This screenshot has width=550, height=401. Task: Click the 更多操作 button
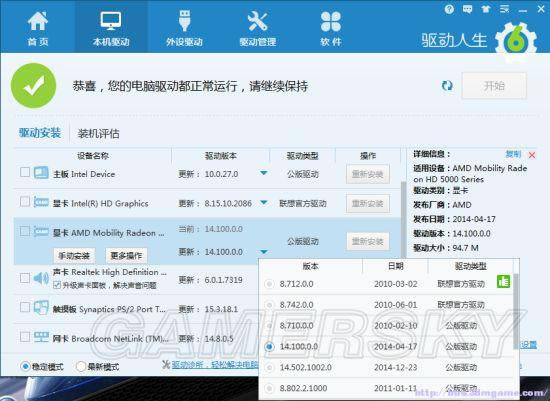(x=126, y=256)
